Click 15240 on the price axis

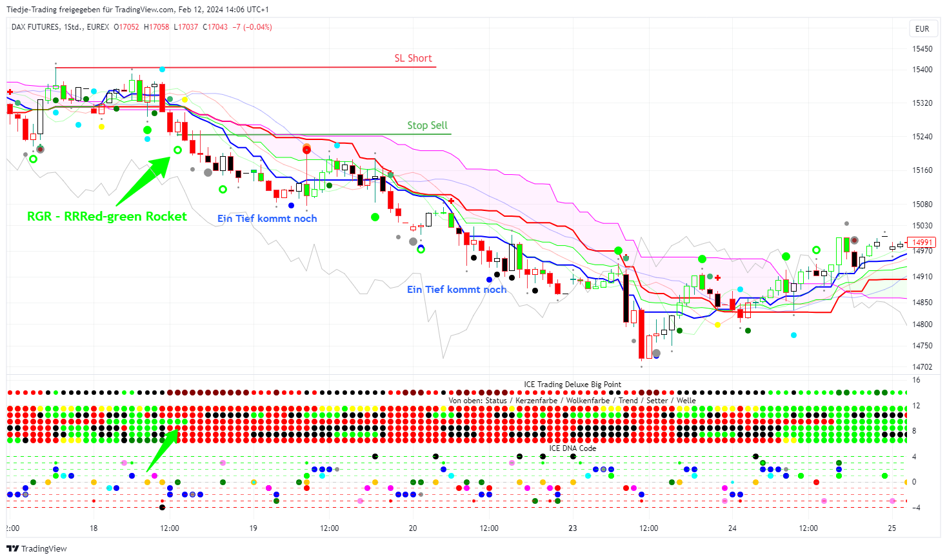[x=922, y=136]
